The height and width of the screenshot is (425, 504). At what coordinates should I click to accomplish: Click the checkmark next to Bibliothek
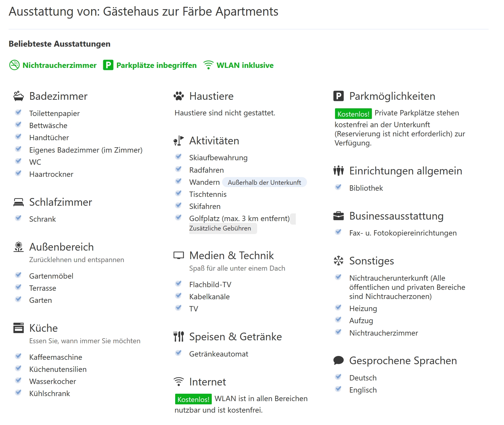pyautogui.click(x=339, y=187)
